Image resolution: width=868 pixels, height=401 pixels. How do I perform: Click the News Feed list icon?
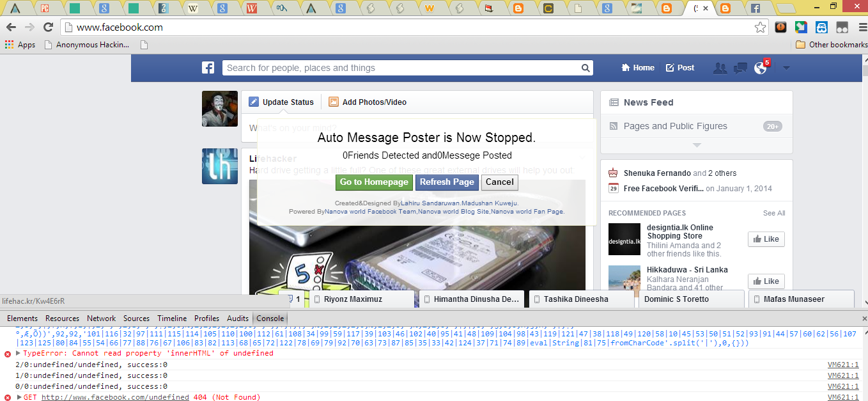point(614,102)
